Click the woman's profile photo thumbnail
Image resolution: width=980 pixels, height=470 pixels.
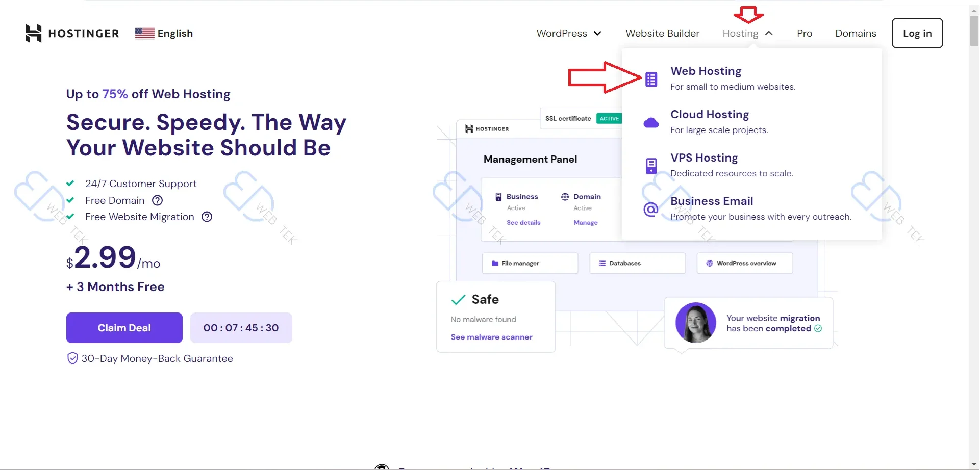(696, 323)
